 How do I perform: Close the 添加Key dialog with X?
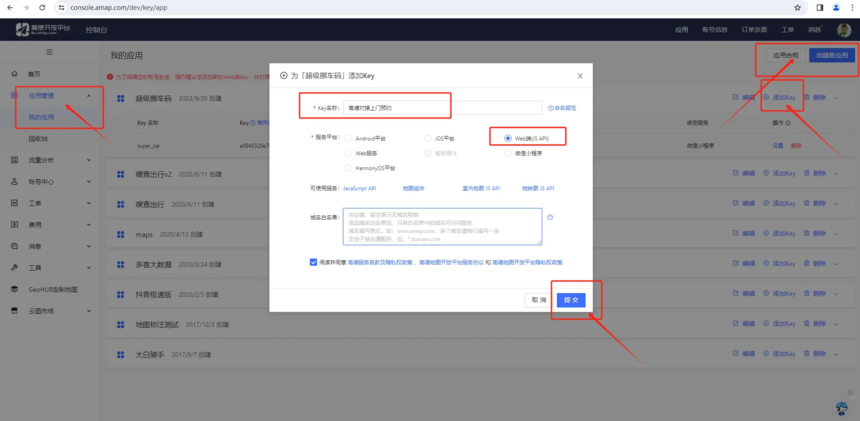[x=580, y=76]
